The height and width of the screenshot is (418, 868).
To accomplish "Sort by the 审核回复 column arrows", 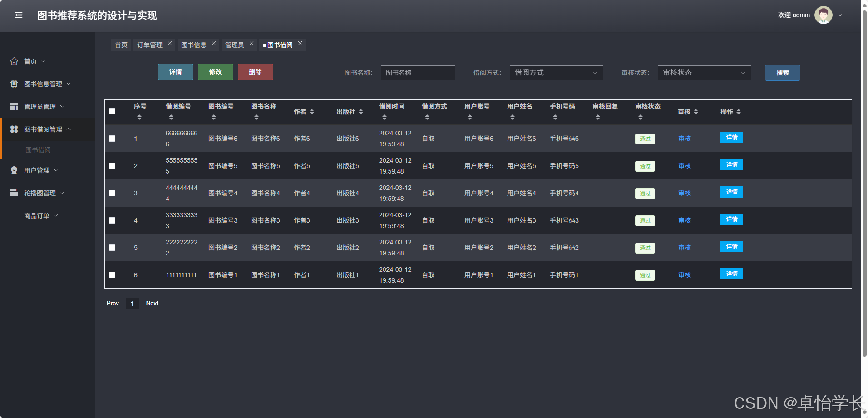I will [598, 117].
